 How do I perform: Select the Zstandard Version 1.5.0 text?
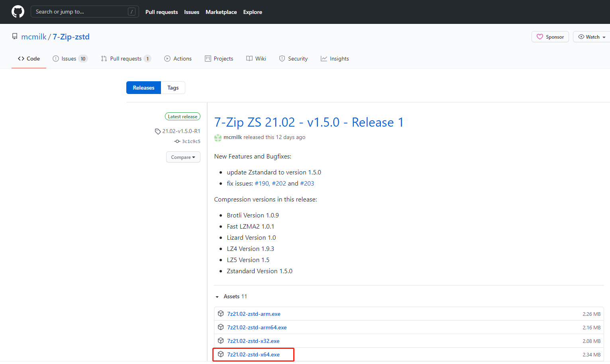pos(259,271)
